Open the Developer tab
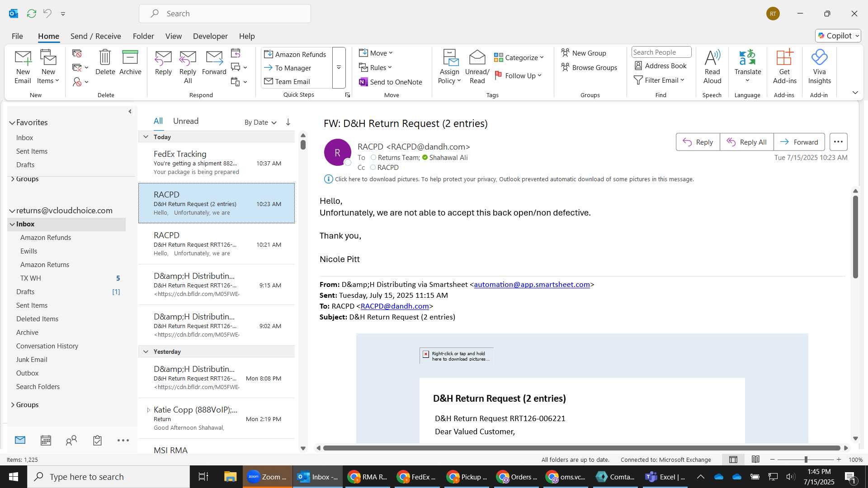The image size is (868, 488). [210, 36]
